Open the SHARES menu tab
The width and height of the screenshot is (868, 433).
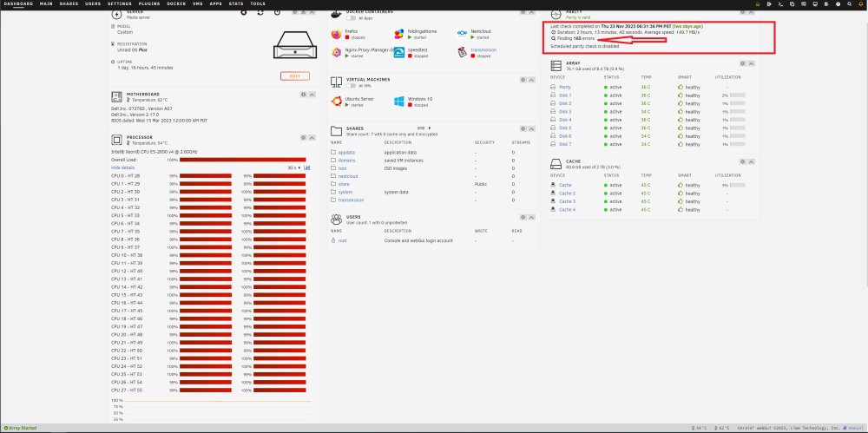(69, 3)
